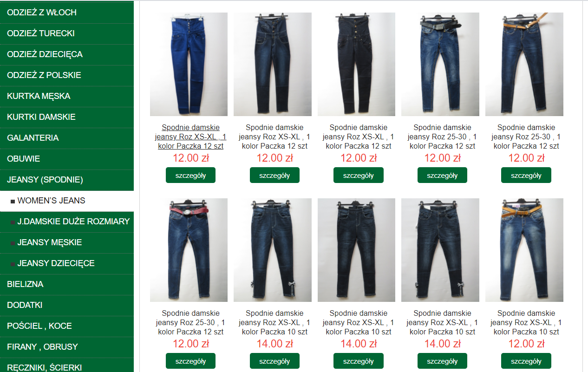Viewport: 588px width, 372px height.
Task: Click szczegóły under the red-belt jeans
Action: tap(190, 361)
